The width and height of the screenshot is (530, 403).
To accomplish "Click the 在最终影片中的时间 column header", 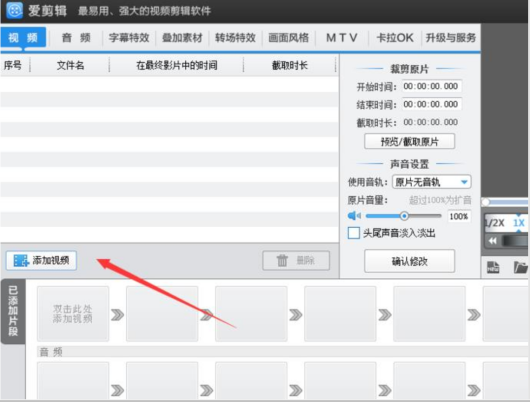I will (177, 65).
